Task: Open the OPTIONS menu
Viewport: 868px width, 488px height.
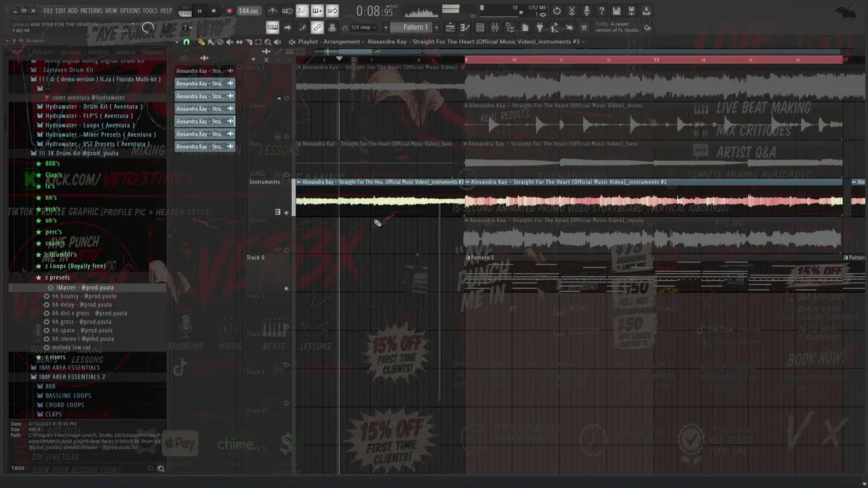Action: pyautogui.click(x=130, y=11)
